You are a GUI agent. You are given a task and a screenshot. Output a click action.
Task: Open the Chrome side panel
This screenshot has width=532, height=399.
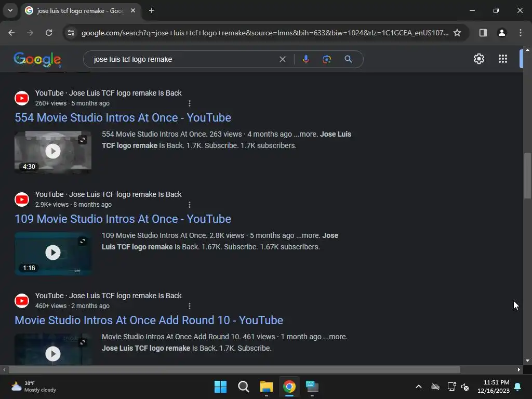(x=483, y=33)
